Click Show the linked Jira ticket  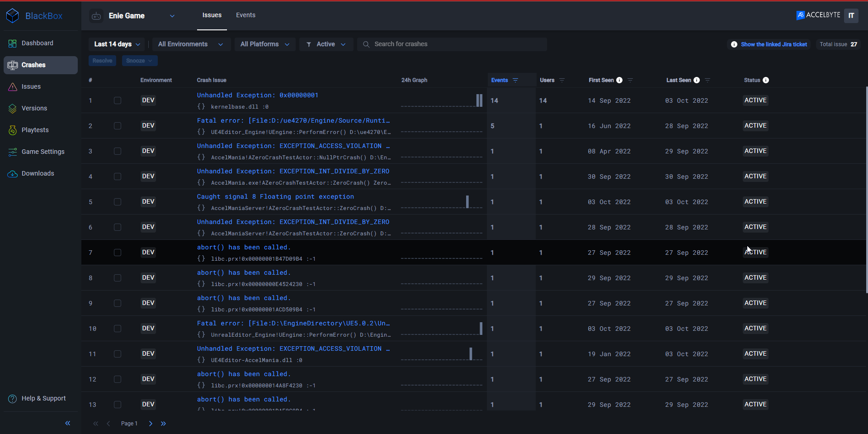774,44
